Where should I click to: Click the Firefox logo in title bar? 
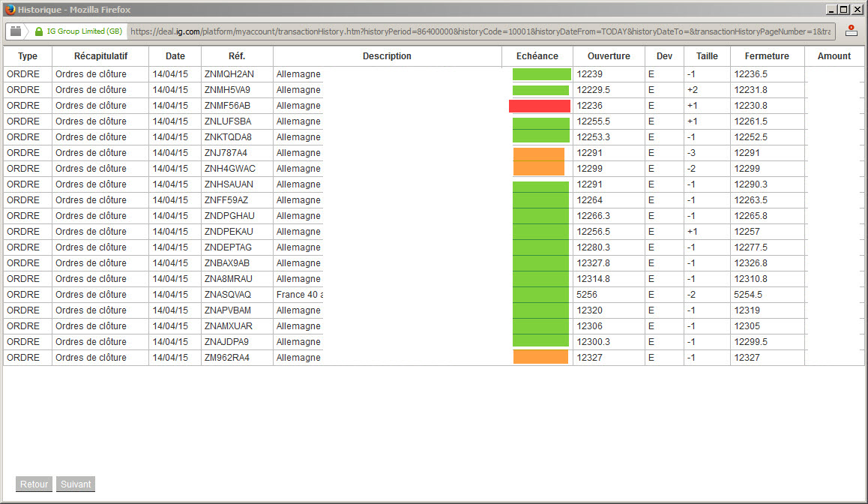[x=10, y=10]
